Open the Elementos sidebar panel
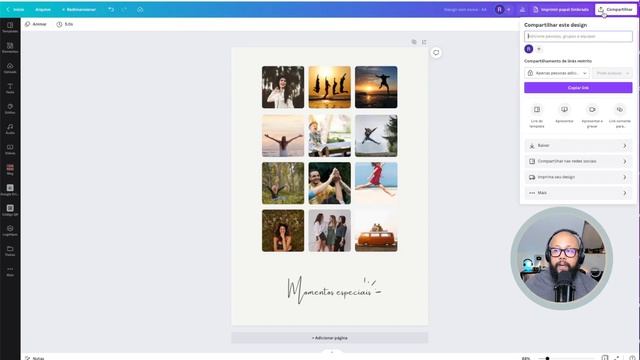 (x=10, y=48)
